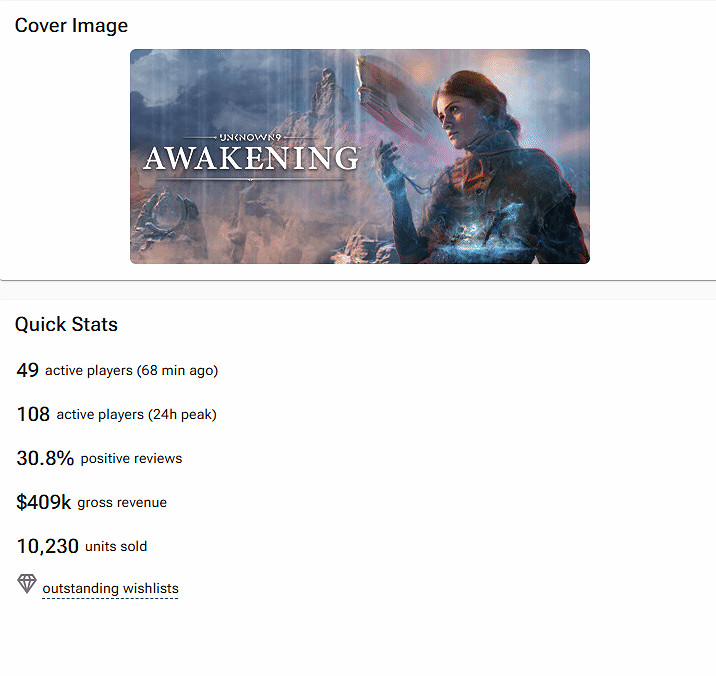Click the UNKNOWN9 logo text on cover
Screen dimensions: 716x676
250,137
